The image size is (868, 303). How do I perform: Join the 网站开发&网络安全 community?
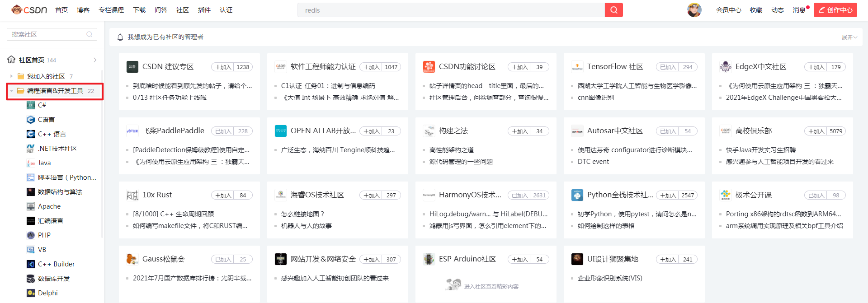(371, 259)
